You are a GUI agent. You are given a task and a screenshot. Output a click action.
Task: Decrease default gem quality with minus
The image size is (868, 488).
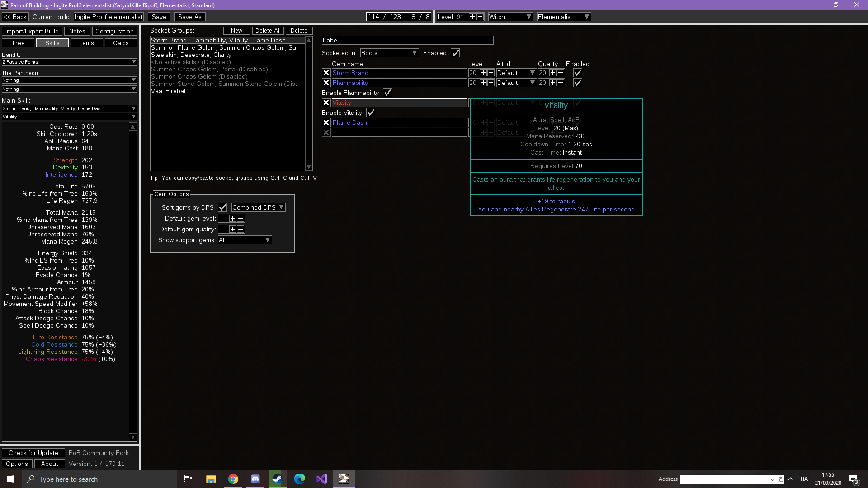coord(241,229)
